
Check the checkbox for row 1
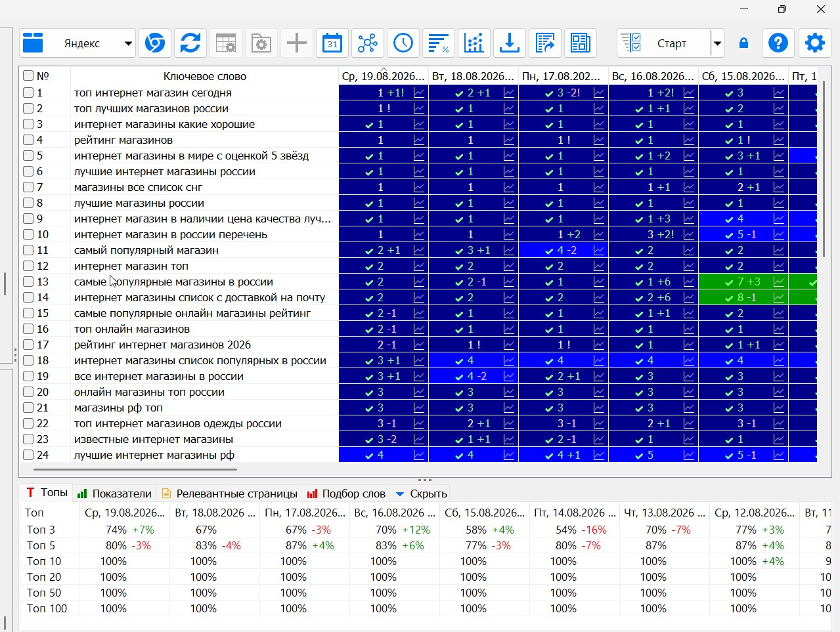click(x=28, y=93)
